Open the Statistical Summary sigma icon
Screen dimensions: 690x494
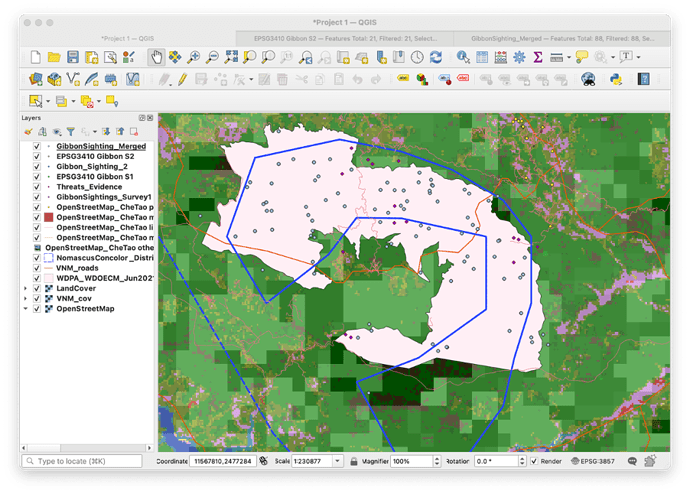tap(538, 57)
